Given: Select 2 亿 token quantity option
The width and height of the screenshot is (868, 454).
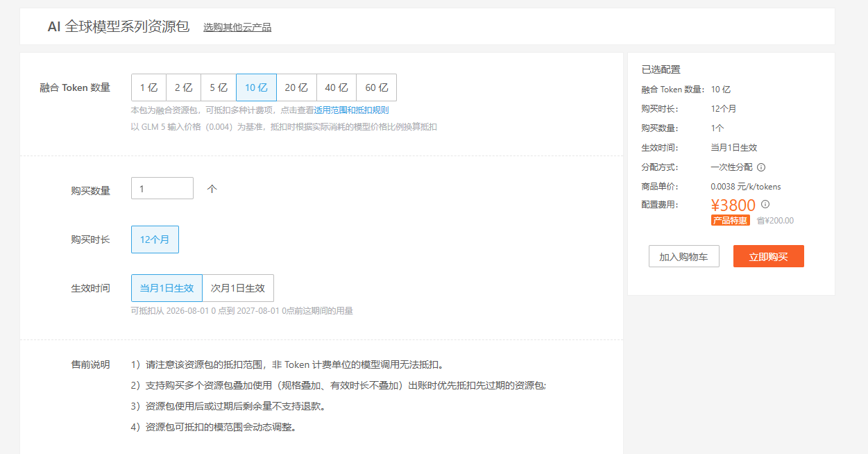Looking at the screenshot, I should (184, 87).
